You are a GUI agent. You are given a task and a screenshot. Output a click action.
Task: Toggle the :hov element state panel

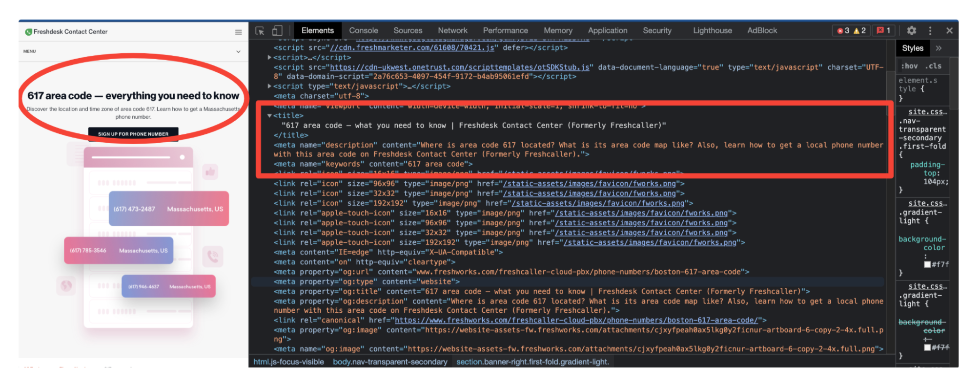coord(909,66)
